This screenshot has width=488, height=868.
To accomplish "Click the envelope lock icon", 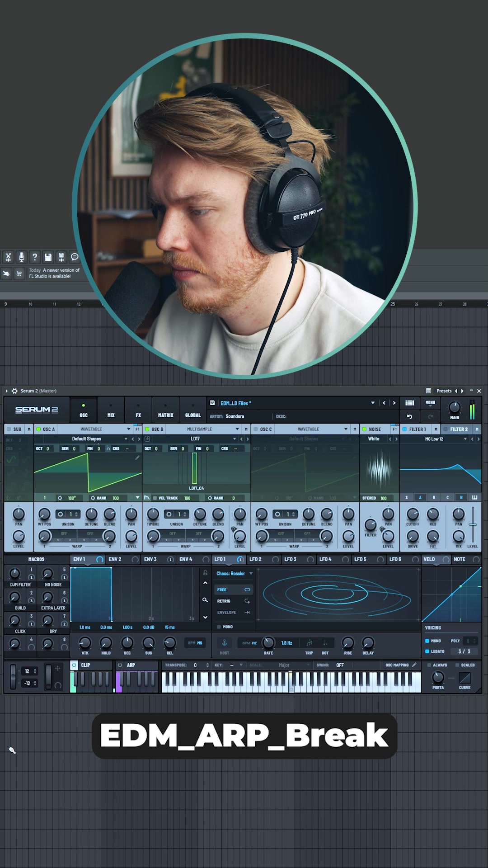I will click(205, 573).
